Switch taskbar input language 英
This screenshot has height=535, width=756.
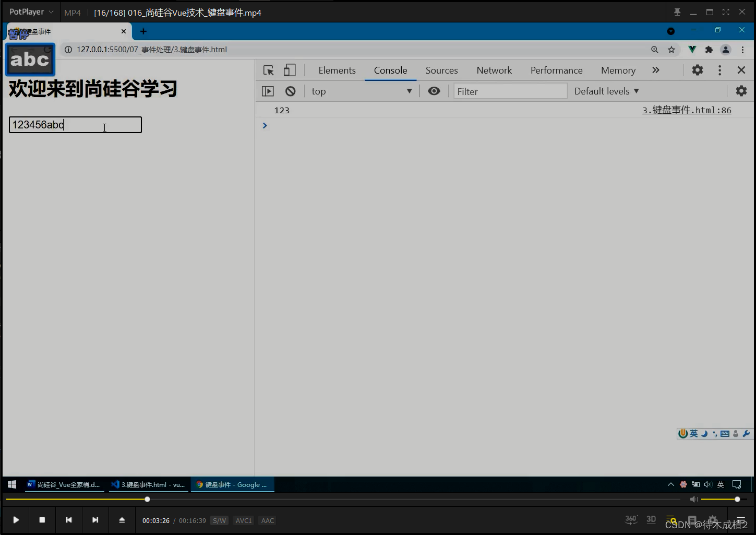pos(721,484)
